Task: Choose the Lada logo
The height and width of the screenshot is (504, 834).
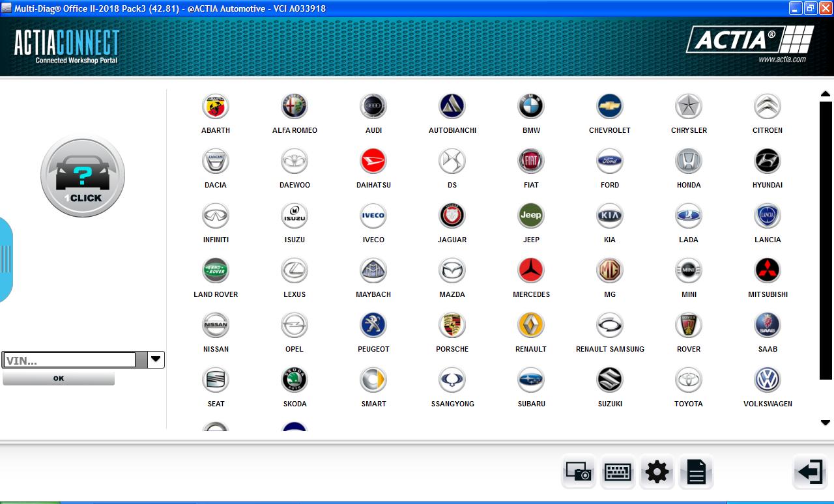Action: (689, 216)
